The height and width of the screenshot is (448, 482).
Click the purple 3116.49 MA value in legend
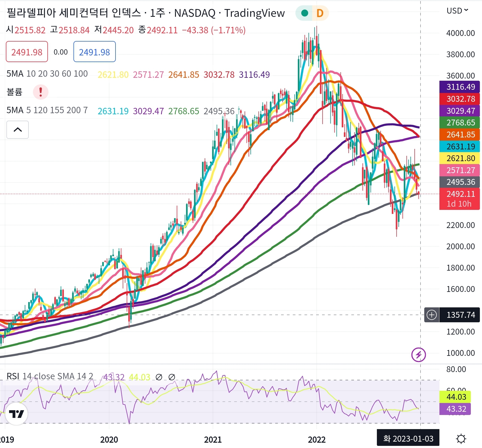pos(254,75)
